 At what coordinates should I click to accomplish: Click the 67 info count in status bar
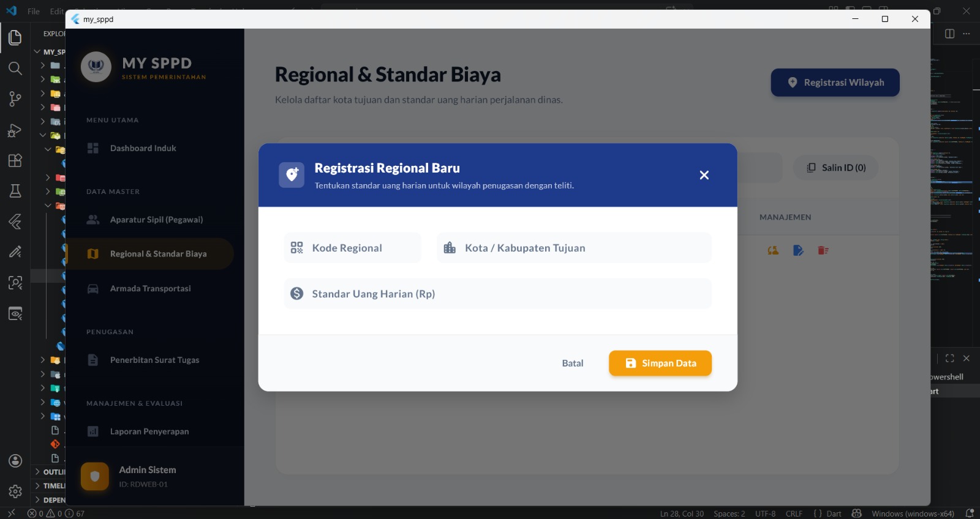tap(76, 513)
